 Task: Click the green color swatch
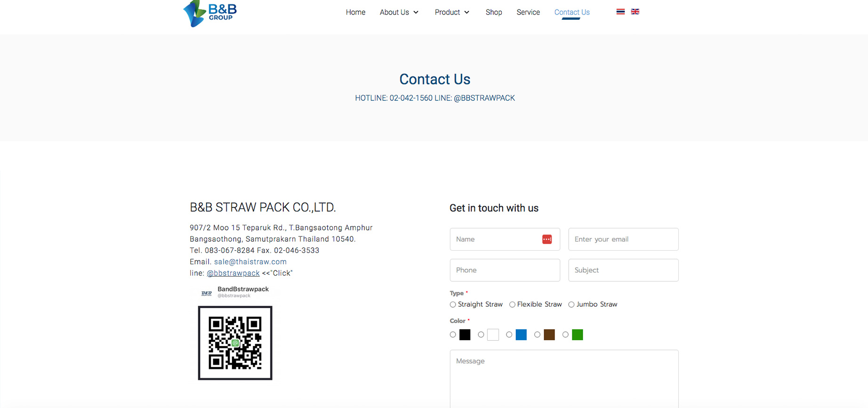click(x=578, y=335)
